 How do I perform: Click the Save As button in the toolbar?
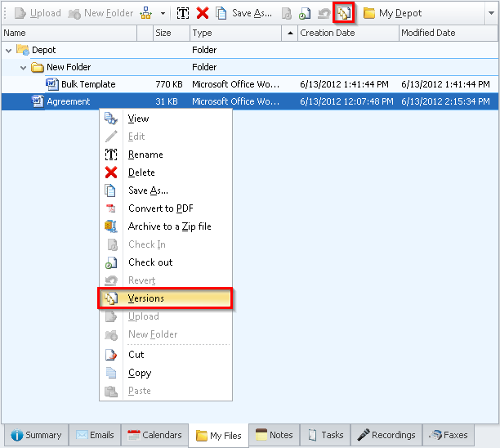pyautogui.click(x=243, y=13)
